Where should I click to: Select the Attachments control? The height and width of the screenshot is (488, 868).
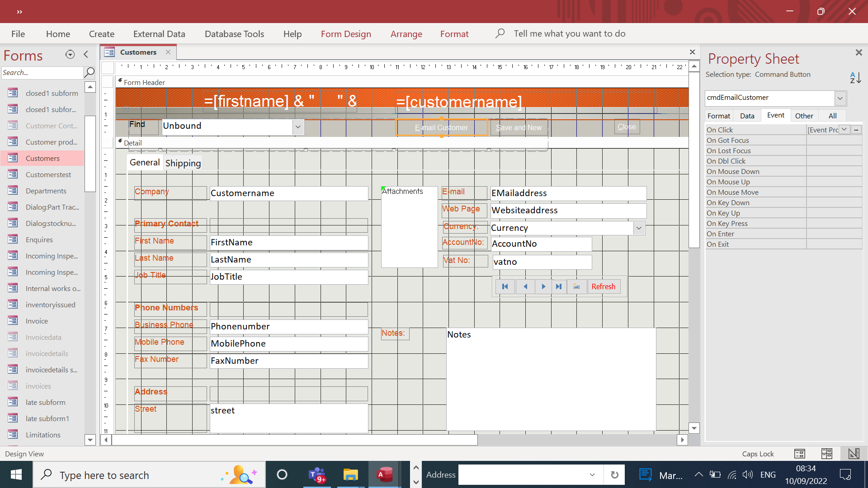pyautogui.click(x=409, y=227)
